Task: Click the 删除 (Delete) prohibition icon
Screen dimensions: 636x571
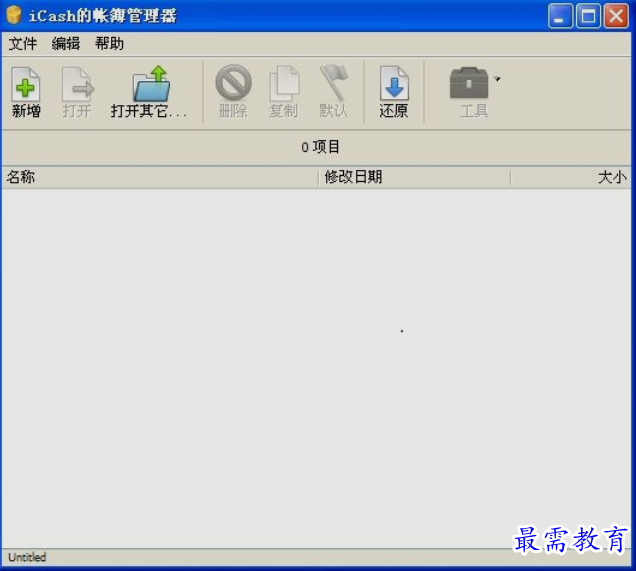Action: [233, 83]
